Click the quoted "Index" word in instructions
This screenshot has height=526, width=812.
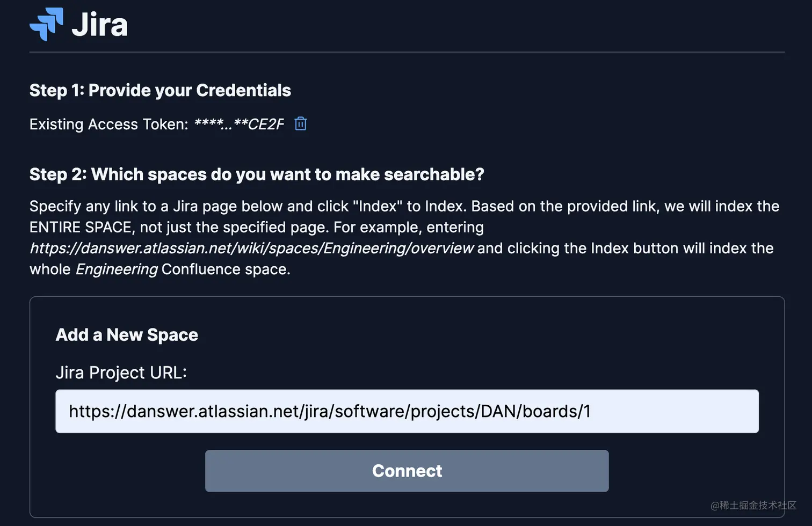(378, 207)
